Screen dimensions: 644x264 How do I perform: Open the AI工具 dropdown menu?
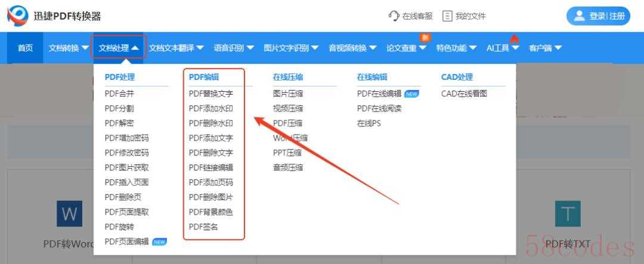[502, 48]
